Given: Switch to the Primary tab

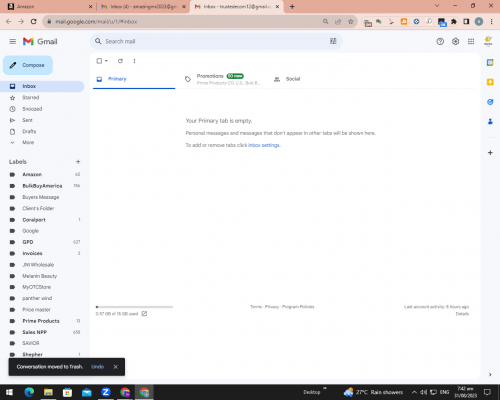Looking at the screenshot, I should tap(134, 79).
